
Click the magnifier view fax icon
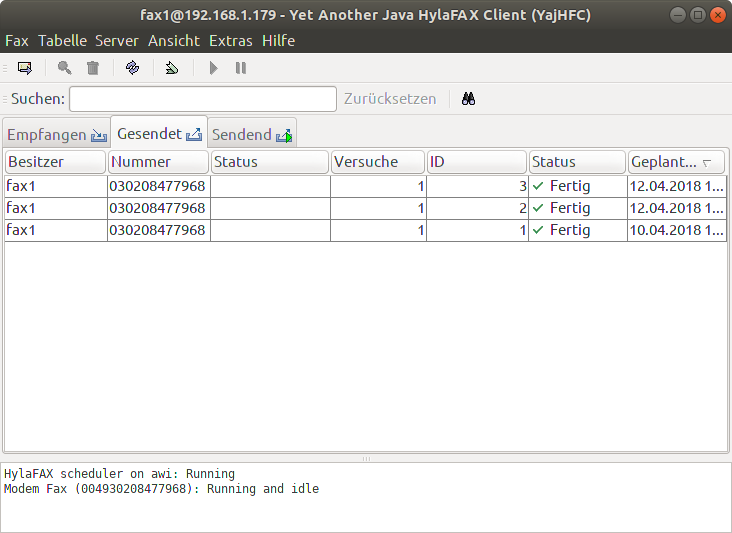[x=65, y=68]
